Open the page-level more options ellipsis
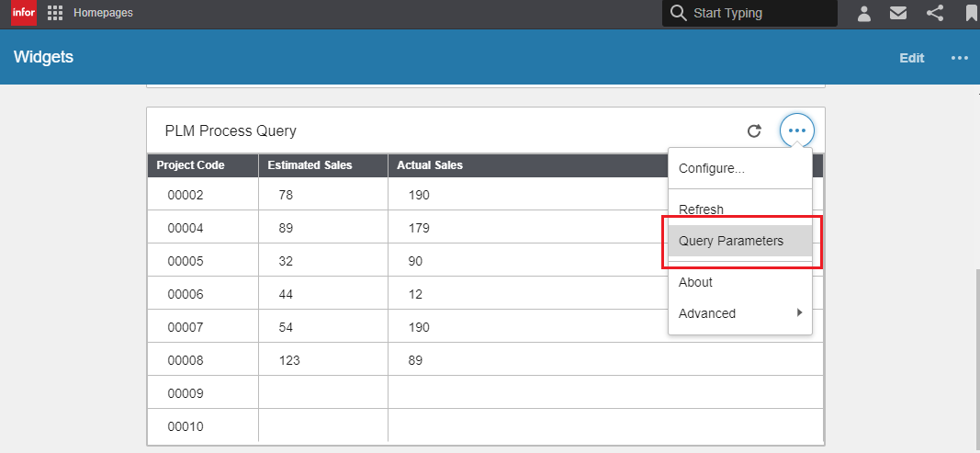This screenshot has height=453, width=980. click(960, 58)
